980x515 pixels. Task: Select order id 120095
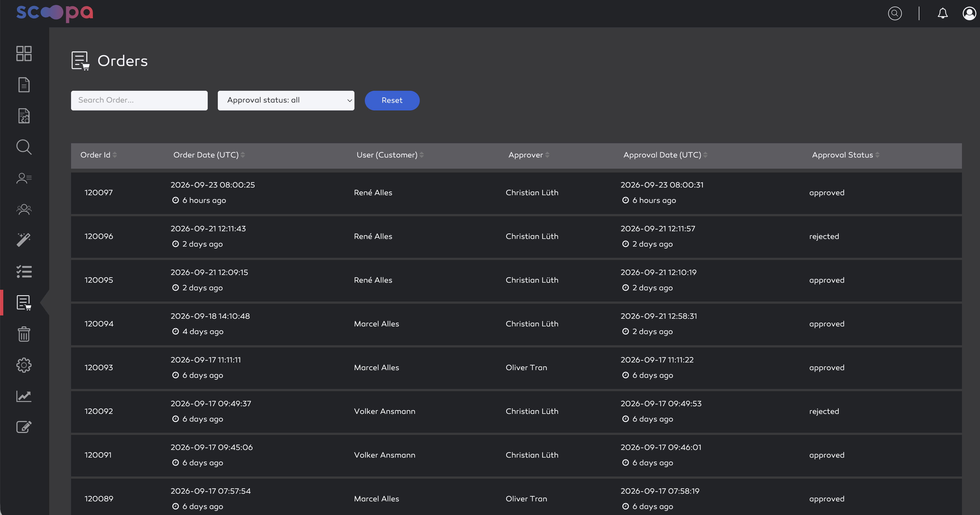click(x=99, y=280)
